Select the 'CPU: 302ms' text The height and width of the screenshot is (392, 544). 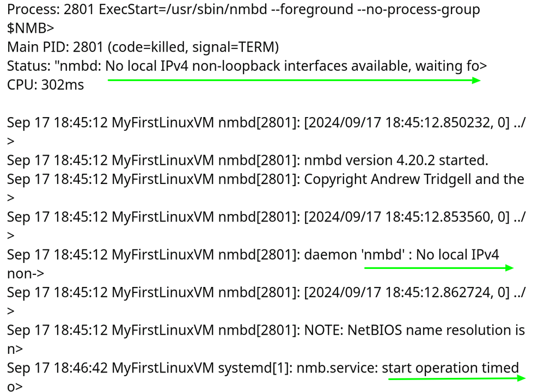coord(46,85)
